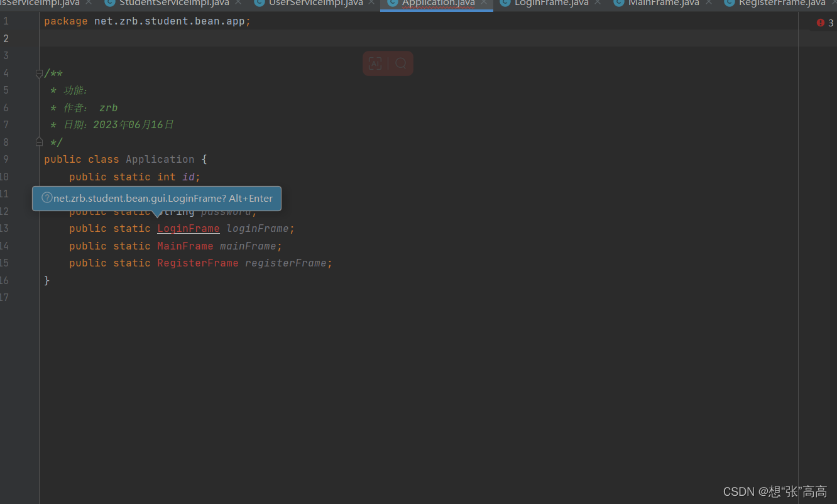Viewport: 837px width, 504px height.
Task: Open the MainFrame.java tab
Action: 664,3
